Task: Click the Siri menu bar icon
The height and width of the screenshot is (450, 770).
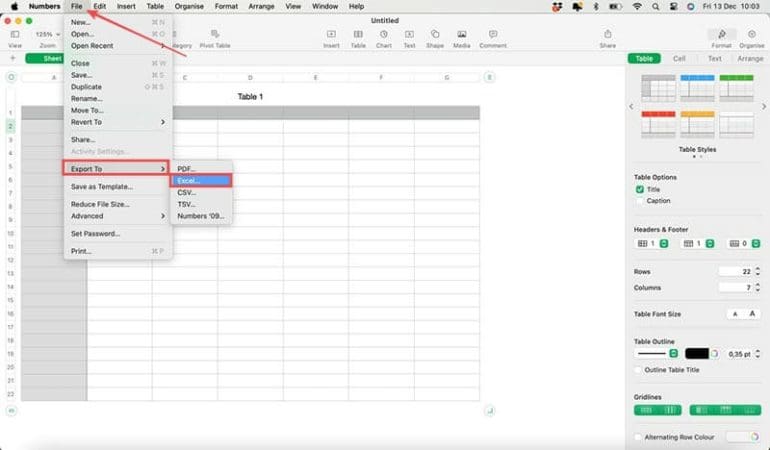Action: (690, 7)
